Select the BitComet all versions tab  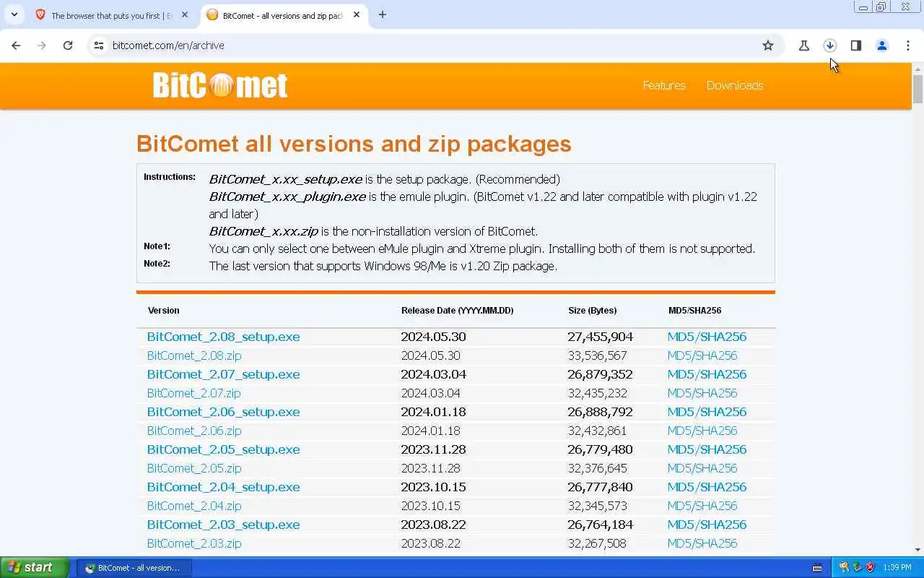(x=282, y=15)
